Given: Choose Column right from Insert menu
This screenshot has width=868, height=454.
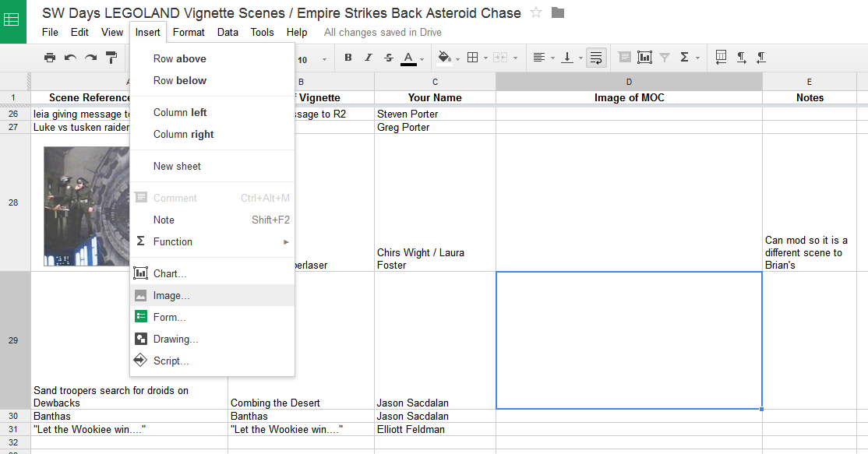Looking at the screenshot, I should point(212,135).
